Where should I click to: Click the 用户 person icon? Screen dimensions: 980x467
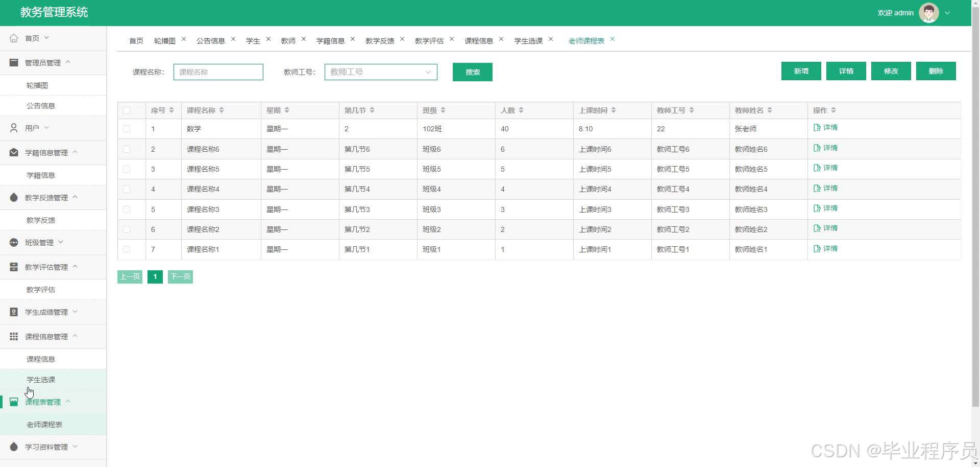click(14, 128)
